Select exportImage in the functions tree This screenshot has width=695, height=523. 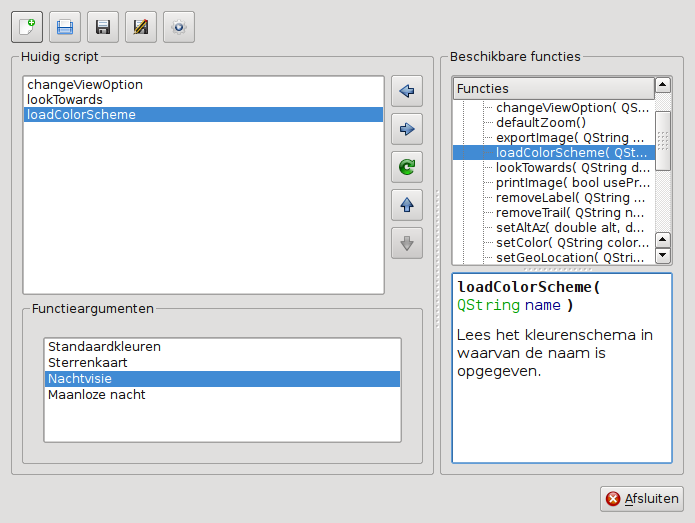coord(570,137)
